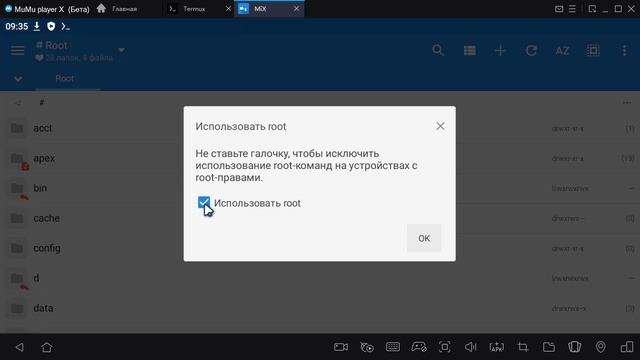Image resolution: width=640 pixels, height=360 pixels.
Task: Open AZ sort options
Action: (562, 51)
